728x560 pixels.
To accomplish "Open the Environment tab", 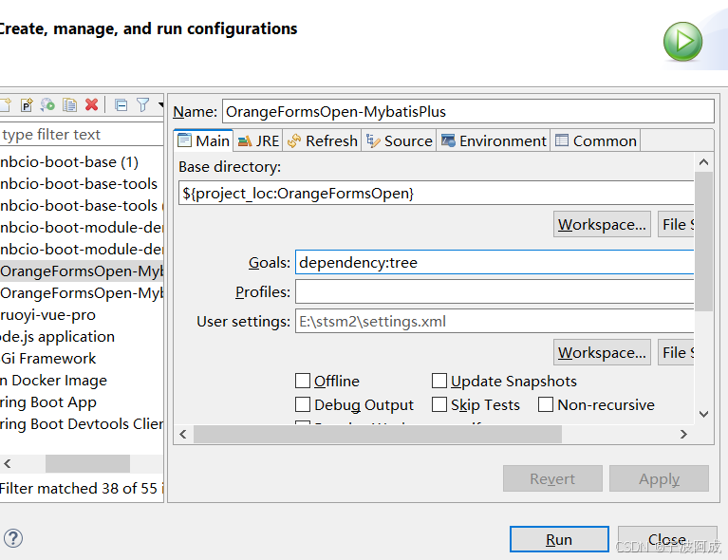I will 494,140.
